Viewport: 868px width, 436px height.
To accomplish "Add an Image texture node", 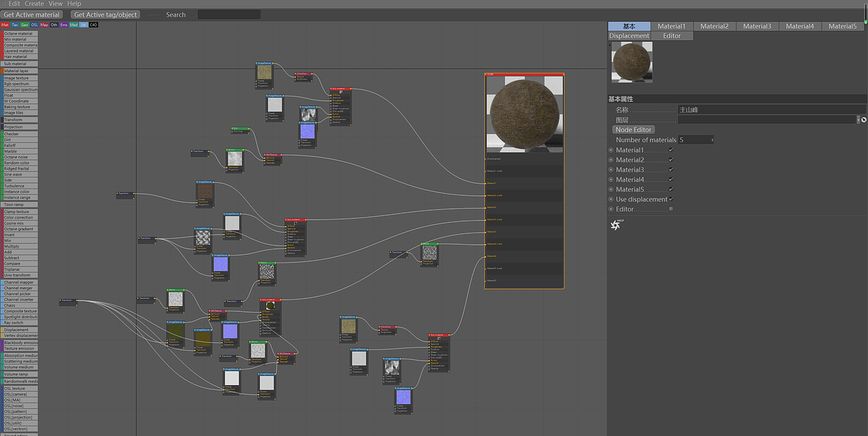I will click(x=19, y=78).
